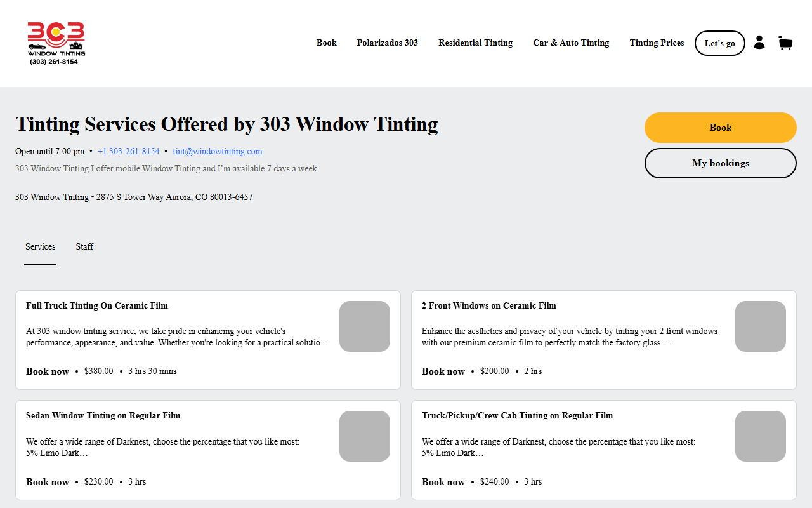
Task: Open the Book menu item
Action: (x=327, y=43)
